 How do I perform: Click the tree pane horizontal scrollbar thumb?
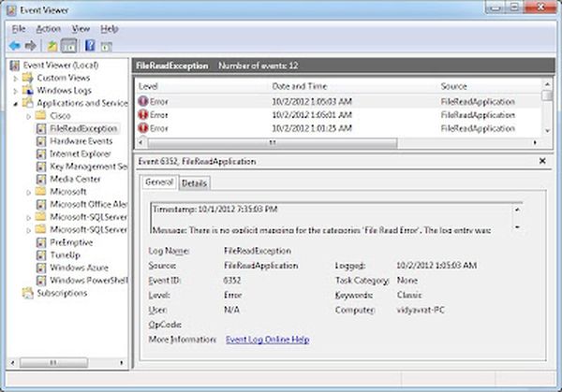click(x=53, y=363)
